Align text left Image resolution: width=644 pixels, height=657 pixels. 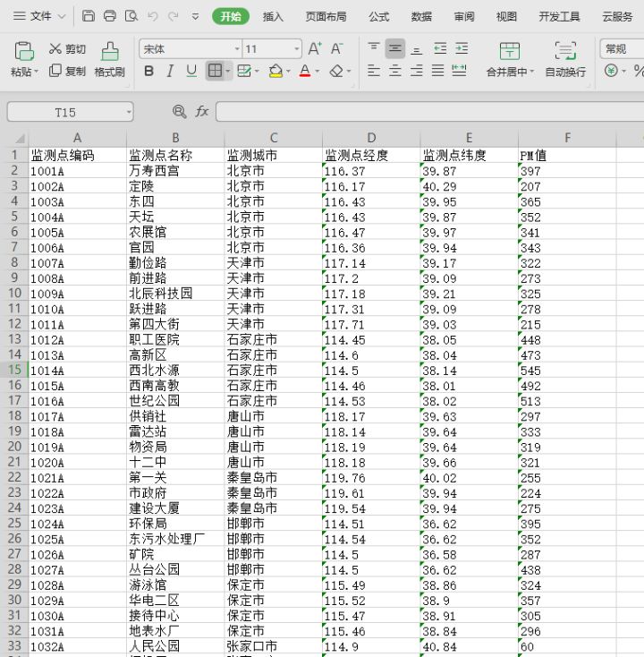pyautogui.click(x=374, y=71)
